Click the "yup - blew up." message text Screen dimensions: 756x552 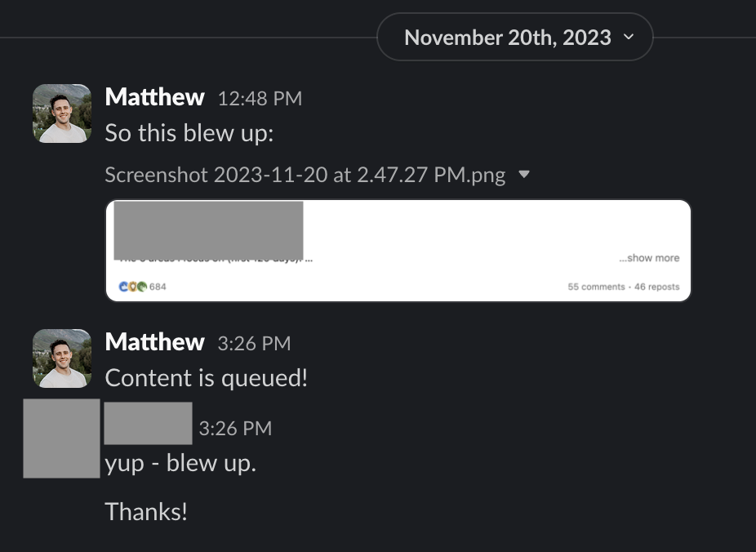point(180,464)
